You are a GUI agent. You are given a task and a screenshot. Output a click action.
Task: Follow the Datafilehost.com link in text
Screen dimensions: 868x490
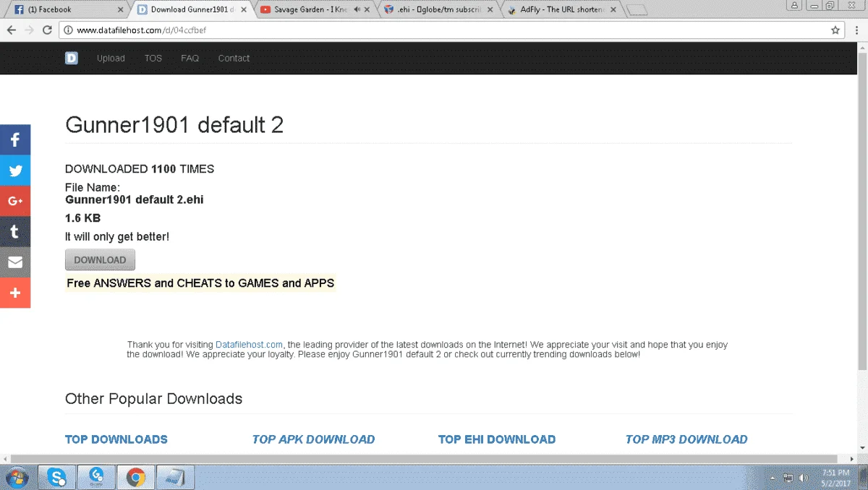(x=249, y=345)
